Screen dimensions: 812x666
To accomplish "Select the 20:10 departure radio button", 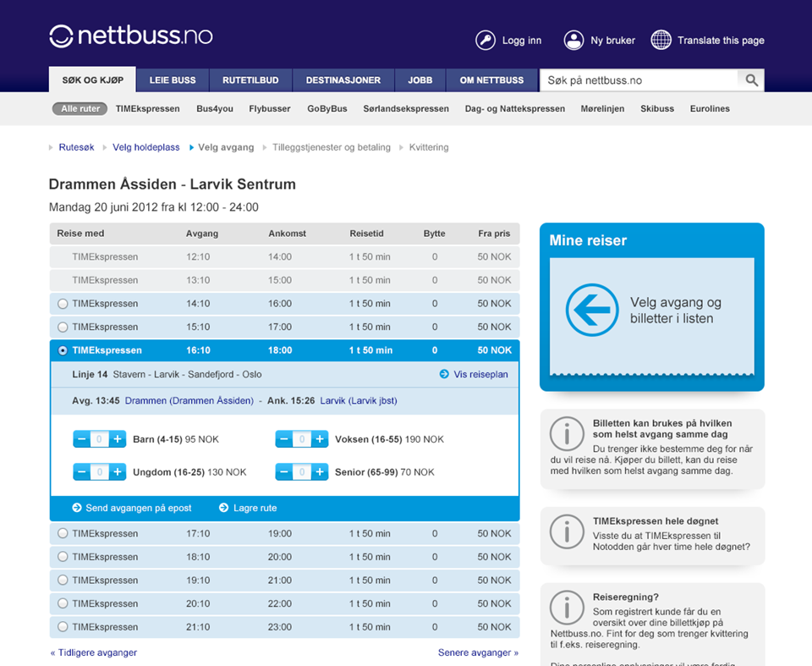I will 63,603.
